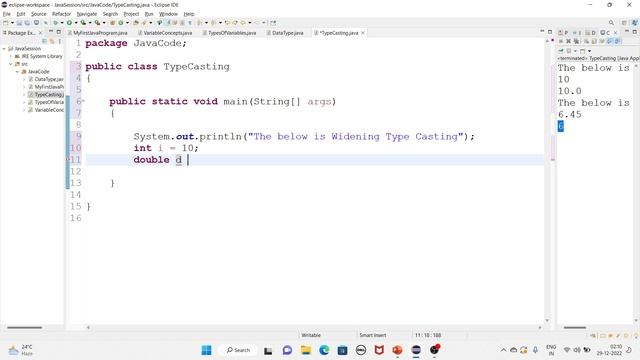Image resolution: width=640 pixels, height=360 pixels.
Task: Click the Terminate square icon in Console
Action: click(561, 41)
